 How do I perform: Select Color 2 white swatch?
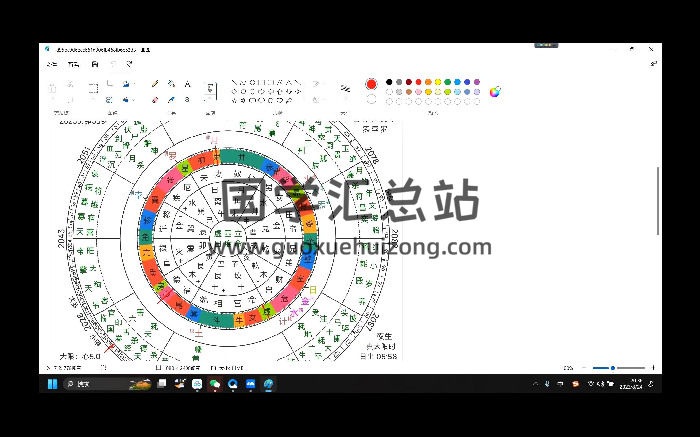(371, 99)
